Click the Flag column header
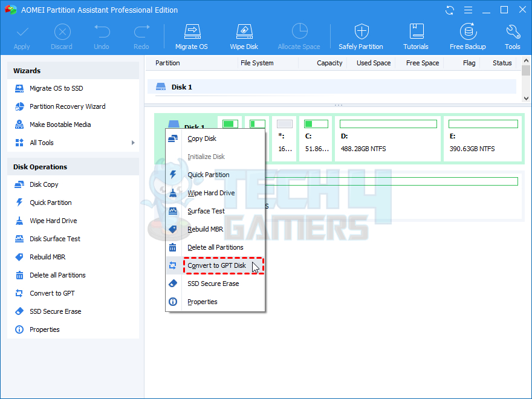532x399 pixels. [x=469, y=63]
